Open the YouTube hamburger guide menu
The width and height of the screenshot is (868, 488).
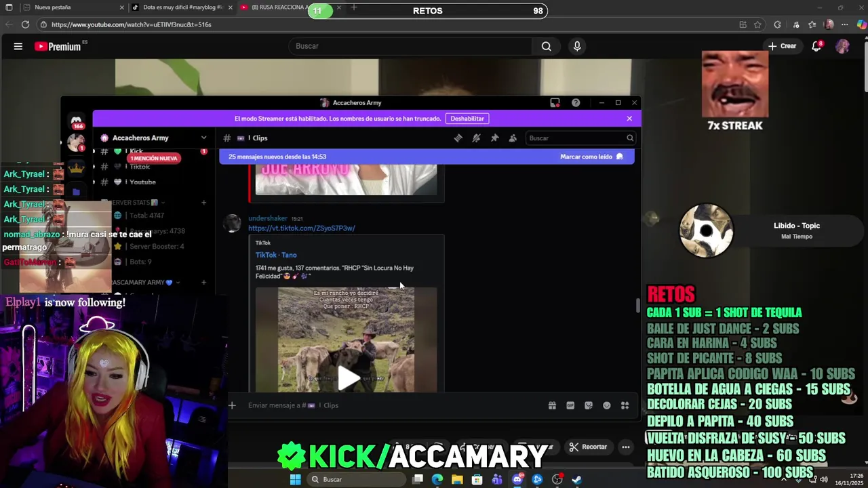(18, 46)
